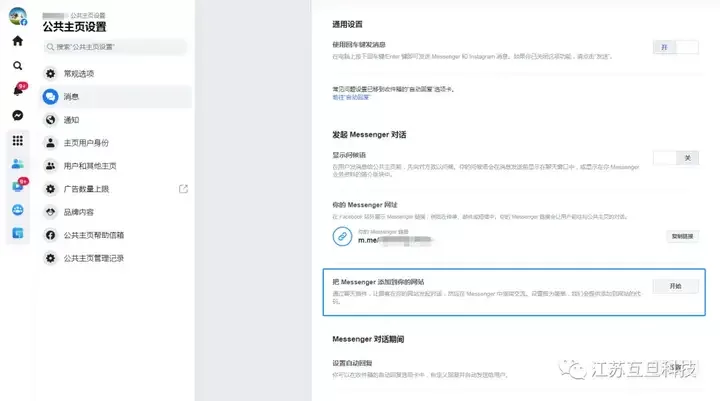Toggle the 使用回车键发消息 switch
720x401 pixels.
pyautogui.click(x=675, y=47)
